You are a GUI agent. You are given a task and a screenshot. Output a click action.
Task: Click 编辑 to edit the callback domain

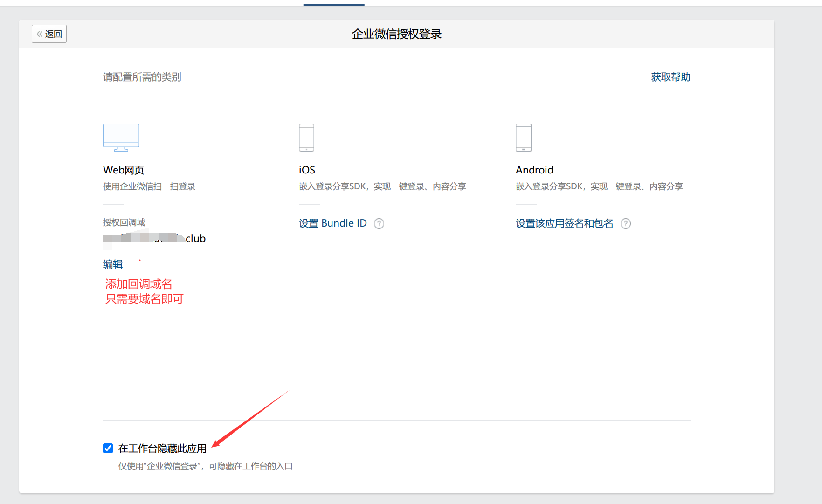(x=113, y=264)
